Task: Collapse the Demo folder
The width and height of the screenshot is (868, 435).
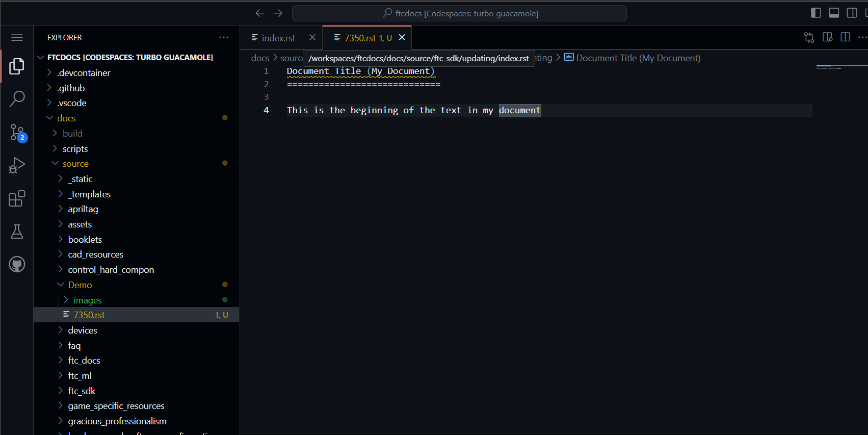Action: click(80, 285)
